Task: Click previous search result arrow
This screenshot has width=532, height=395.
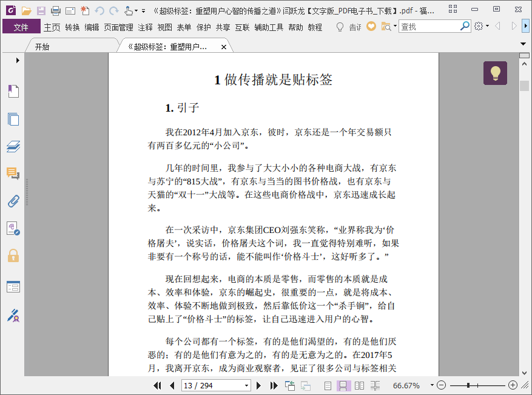Action: tap(498, 26)
